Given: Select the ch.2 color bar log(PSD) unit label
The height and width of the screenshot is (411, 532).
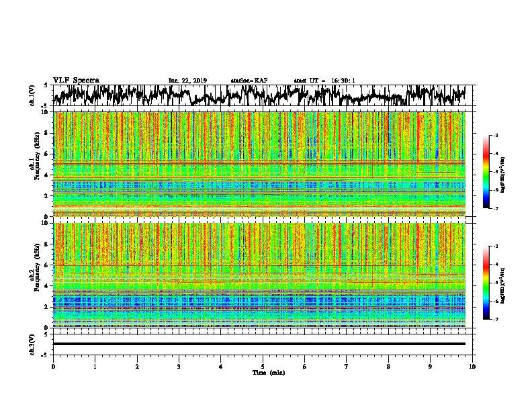Looking at the screenshot, I should pyautogui.click(x=503, y=285).
